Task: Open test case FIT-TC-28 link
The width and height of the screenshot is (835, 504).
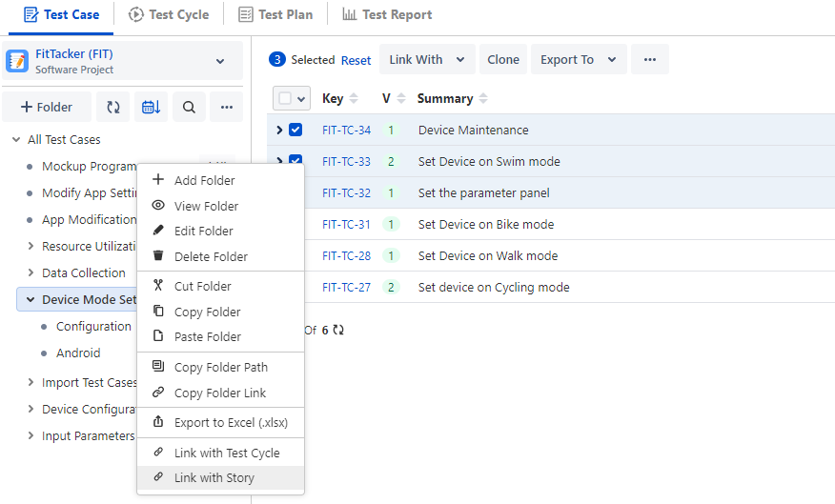Action: point(346,255)
